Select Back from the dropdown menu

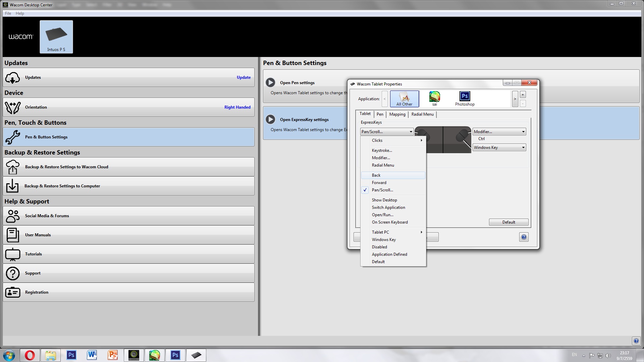(393, 175)
